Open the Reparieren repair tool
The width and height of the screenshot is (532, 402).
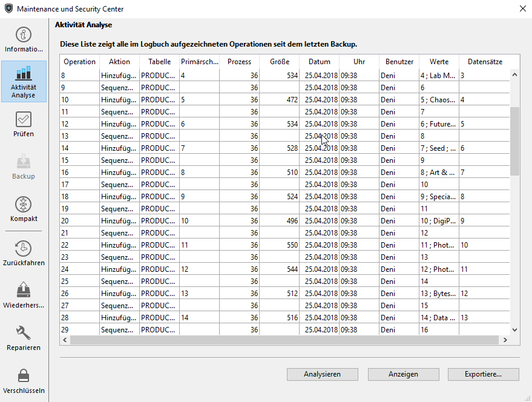point(24,338)
